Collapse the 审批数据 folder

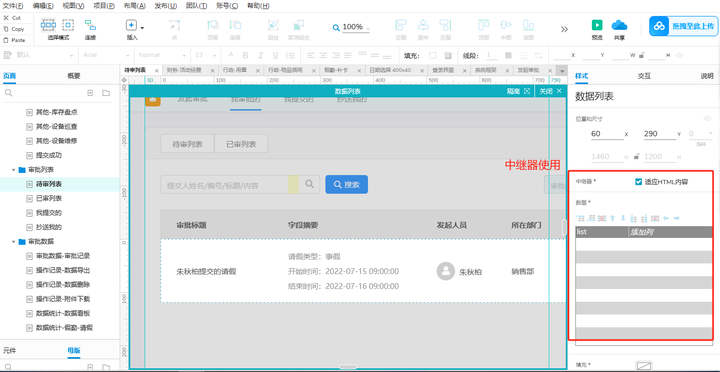coord(14,242)
